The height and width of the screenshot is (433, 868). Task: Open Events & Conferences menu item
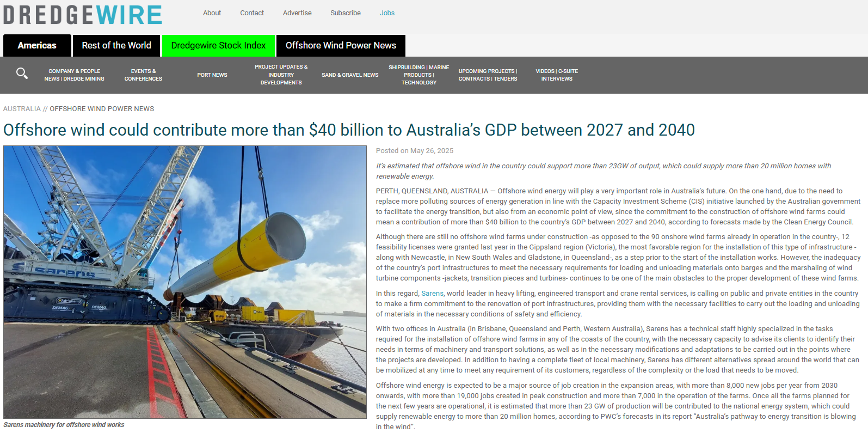pyautogui.click(x=143, y=75)
